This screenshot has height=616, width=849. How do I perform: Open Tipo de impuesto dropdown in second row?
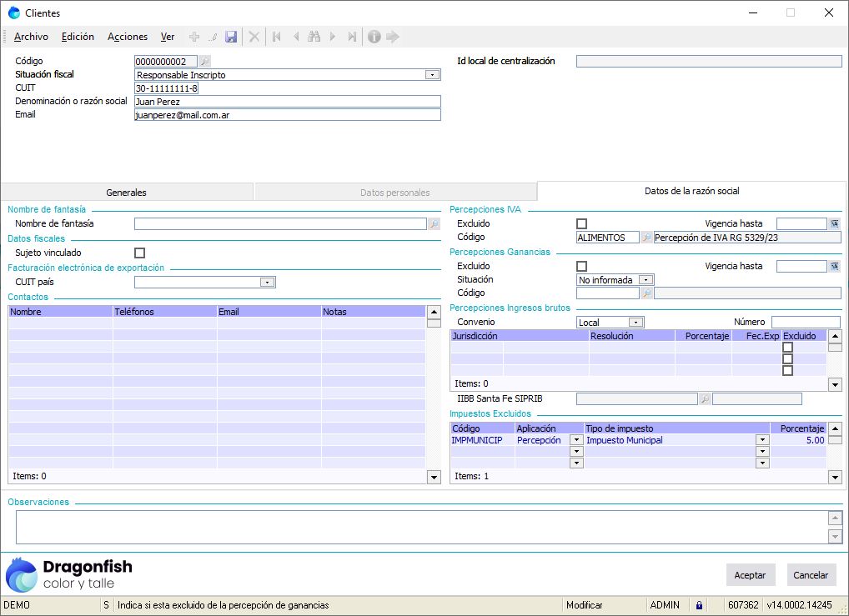coord(762,452)
